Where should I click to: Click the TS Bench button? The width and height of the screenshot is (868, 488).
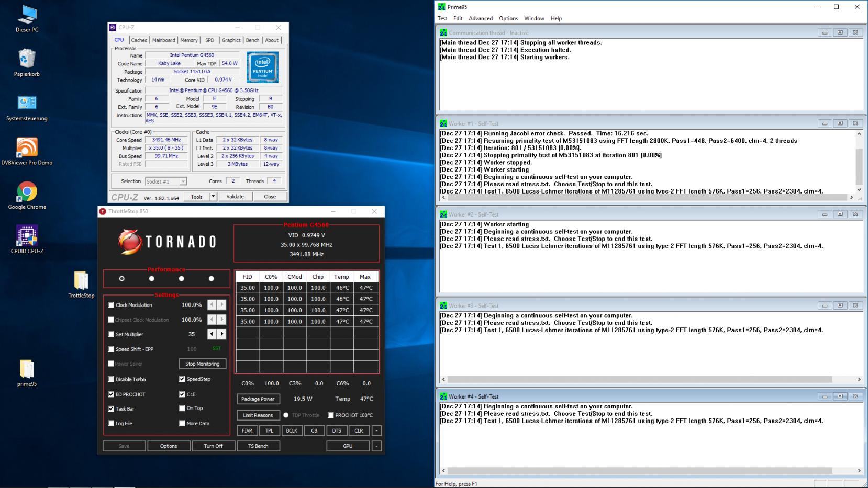[258, 446]
